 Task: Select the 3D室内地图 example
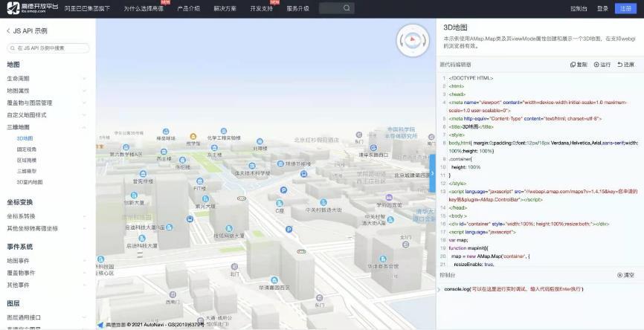30,182
